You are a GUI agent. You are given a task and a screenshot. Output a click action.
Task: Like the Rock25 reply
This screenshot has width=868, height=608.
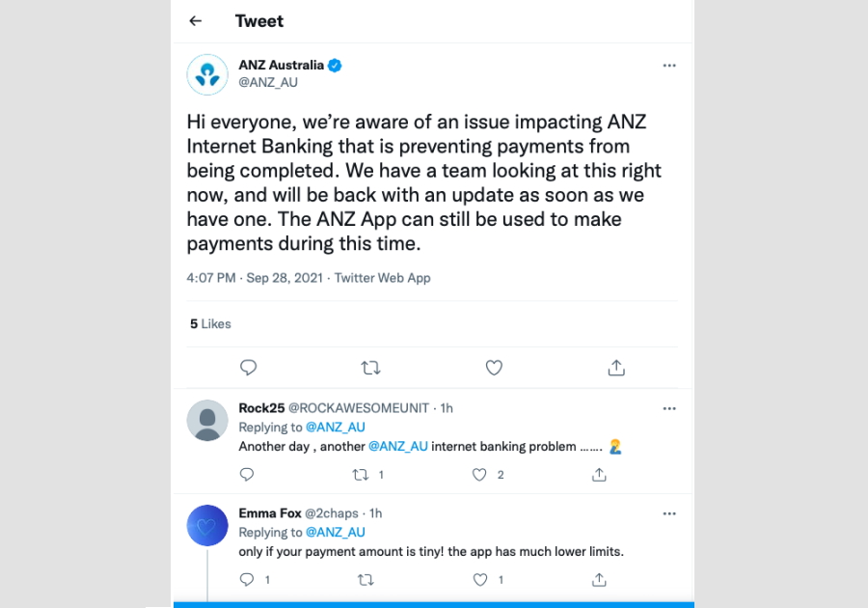point(479,475)
